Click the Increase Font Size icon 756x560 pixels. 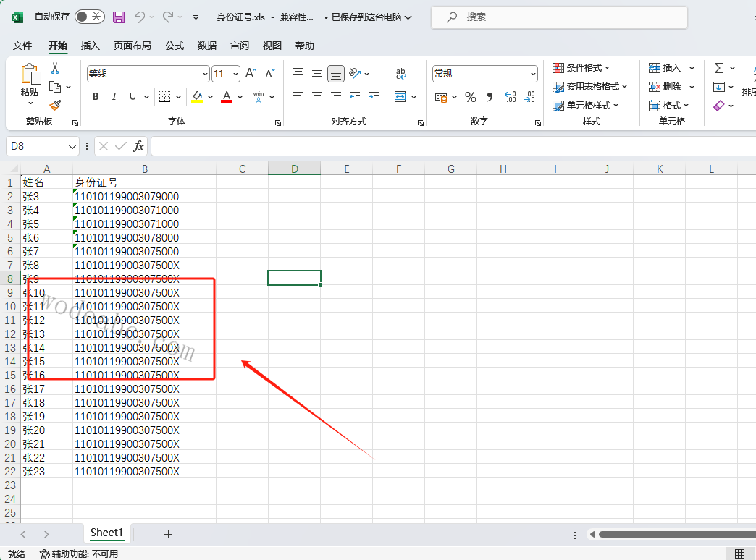pos(251,73)
